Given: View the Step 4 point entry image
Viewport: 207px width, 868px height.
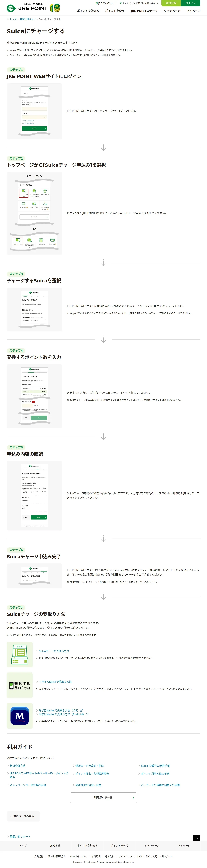Looking at the screenshot, I should tap(34, 396).
